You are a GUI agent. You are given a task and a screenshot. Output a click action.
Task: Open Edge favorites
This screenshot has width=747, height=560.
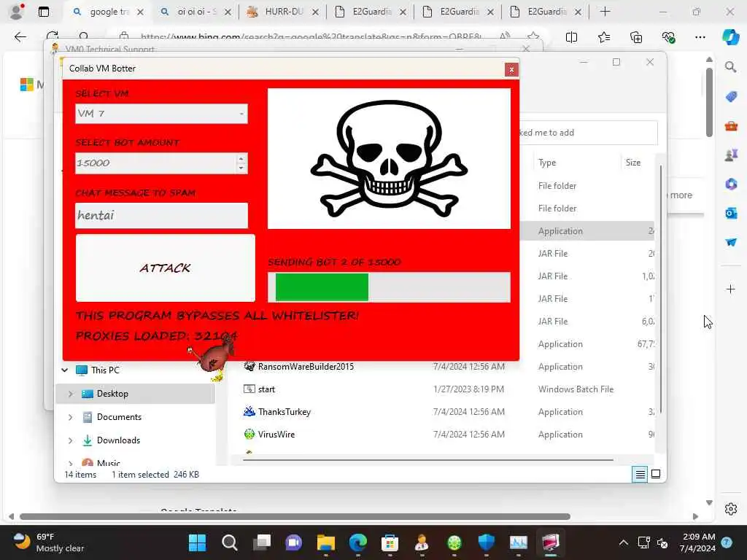point(603,37)
